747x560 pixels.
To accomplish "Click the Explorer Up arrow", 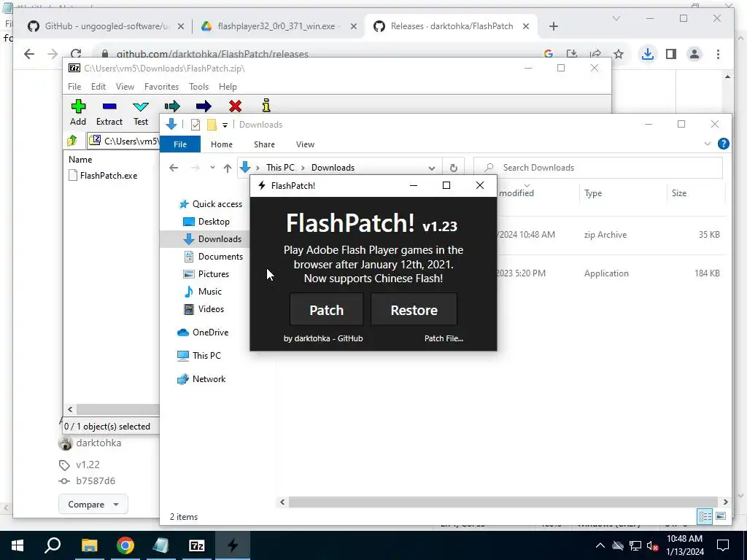I will tap(228, 168).
